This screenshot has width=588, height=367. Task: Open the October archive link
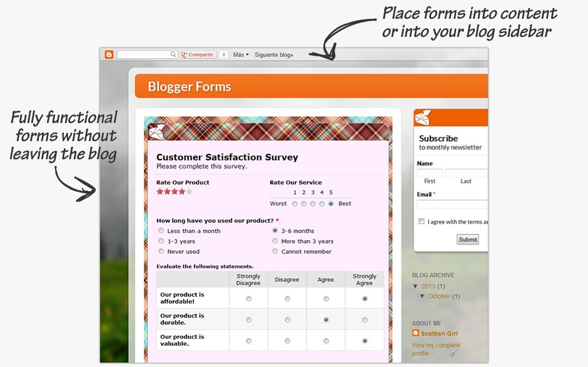[x=440, y=296]
